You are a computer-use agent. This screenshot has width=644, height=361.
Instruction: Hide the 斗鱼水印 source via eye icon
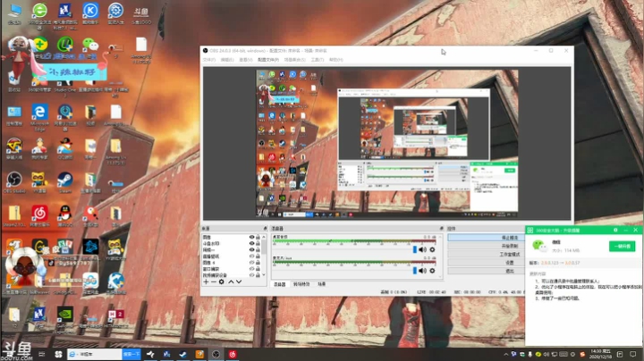pos(251,243)
